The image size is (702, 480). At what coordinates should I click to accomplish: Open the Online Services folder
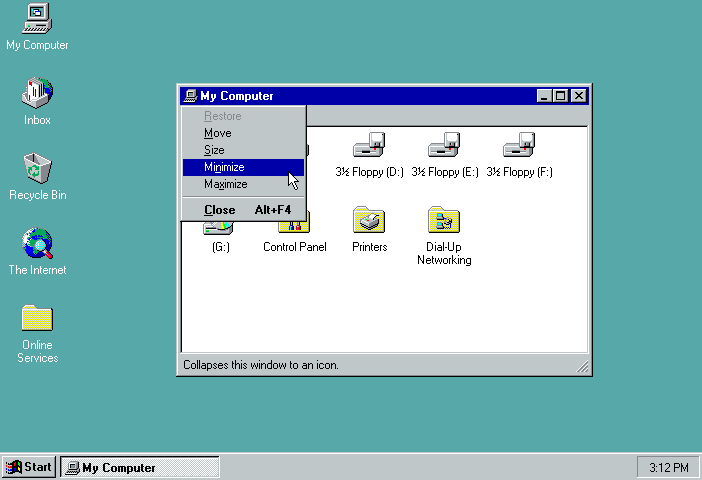(x=37, y=319)
